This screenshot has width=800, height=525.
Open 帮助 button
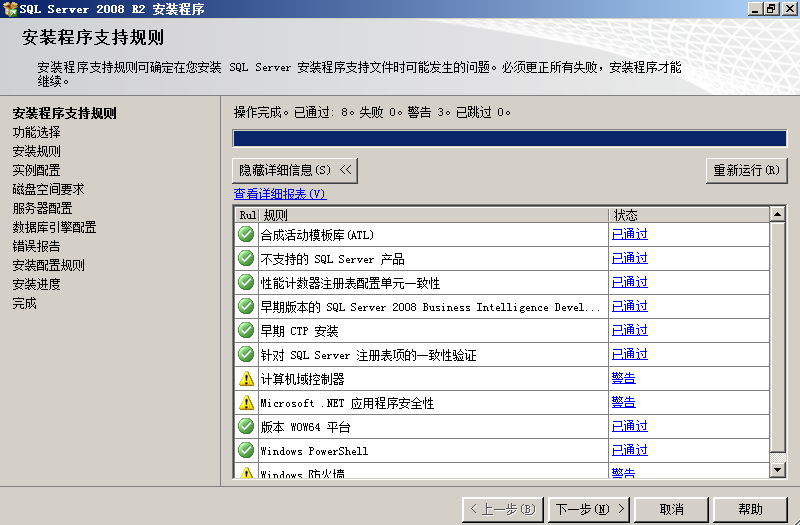pos(750,509)
